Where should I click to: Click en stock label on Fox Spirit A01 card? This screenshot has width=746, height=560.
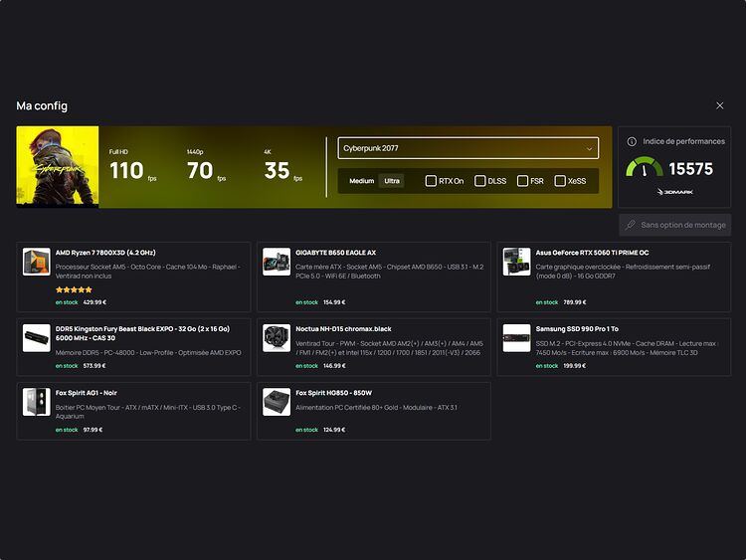67,430
